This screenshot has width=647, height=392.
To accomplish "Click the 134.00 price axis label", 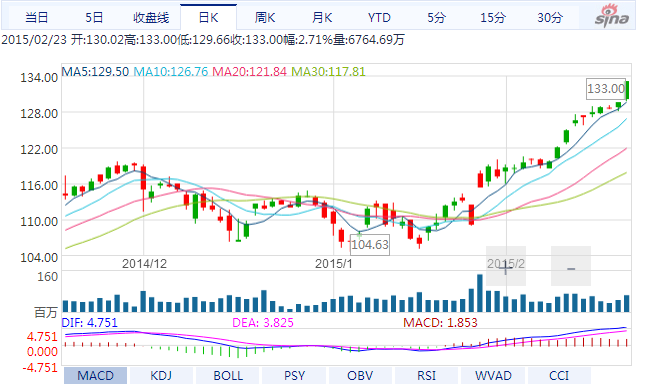I will pos(39,78).
